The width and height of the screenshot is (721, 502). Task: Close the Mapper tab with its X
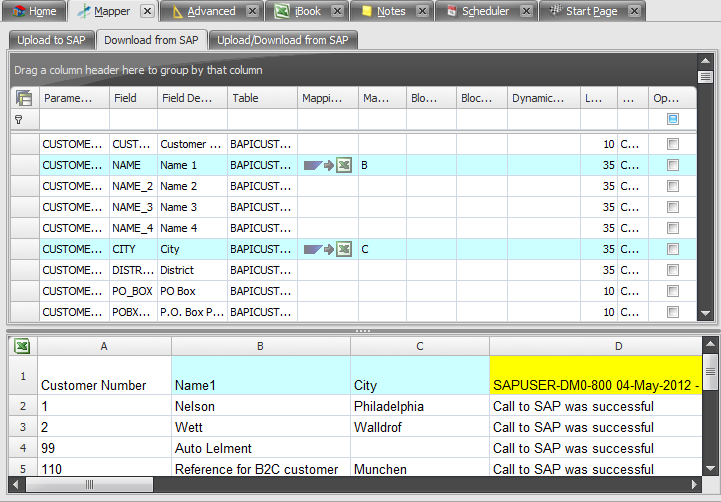pos(147,11)
